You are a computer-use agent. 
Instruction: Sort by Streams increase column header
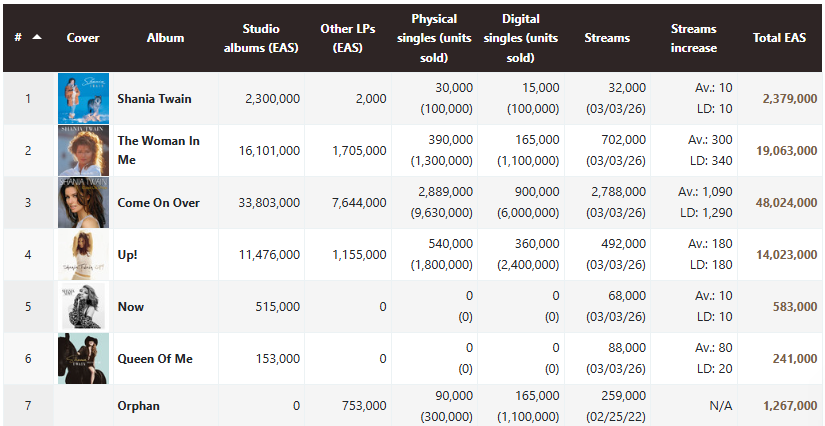point(693,38)
